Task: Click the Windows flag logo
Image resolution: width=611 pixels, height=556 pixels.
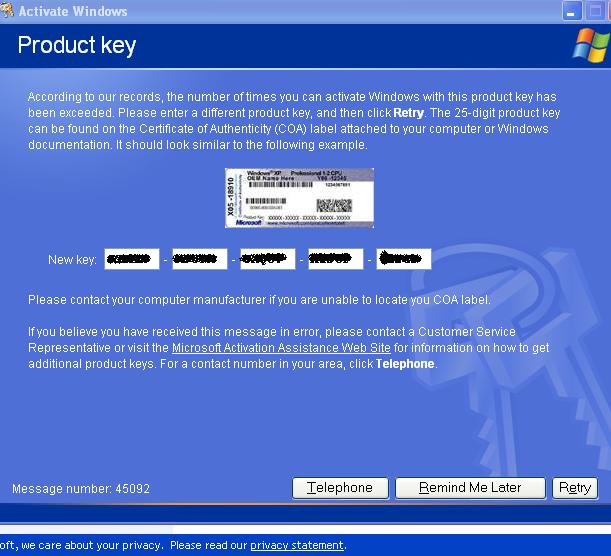Action: [591, 46]
